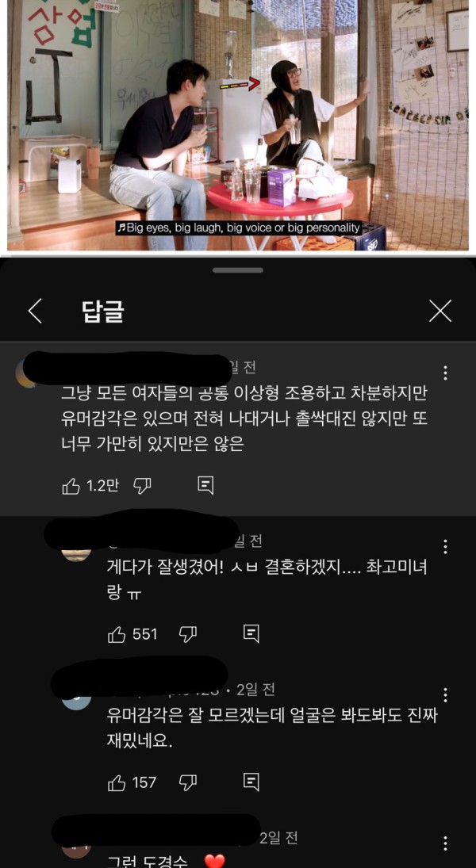The image size is (476, 868).
Task: Like the reply with 551 likes
Action: pos(117,634)
